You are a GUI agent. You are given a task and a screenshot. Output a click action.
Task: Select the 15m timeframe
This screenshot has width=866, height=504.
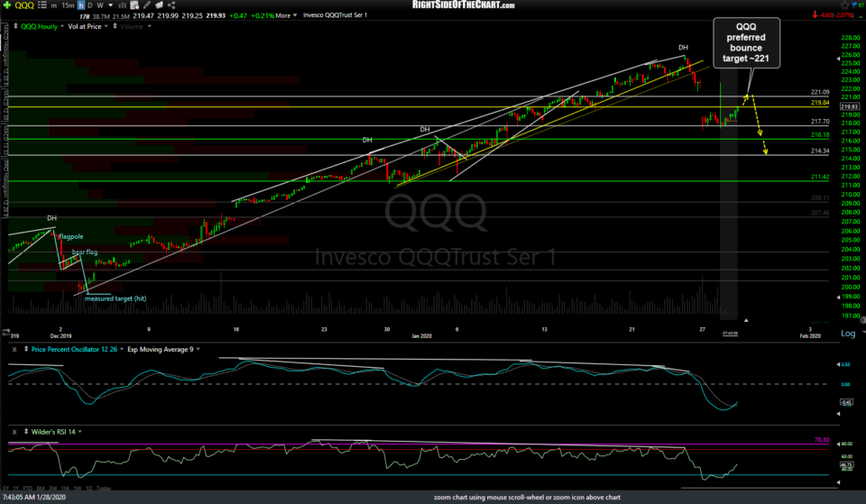68,5
